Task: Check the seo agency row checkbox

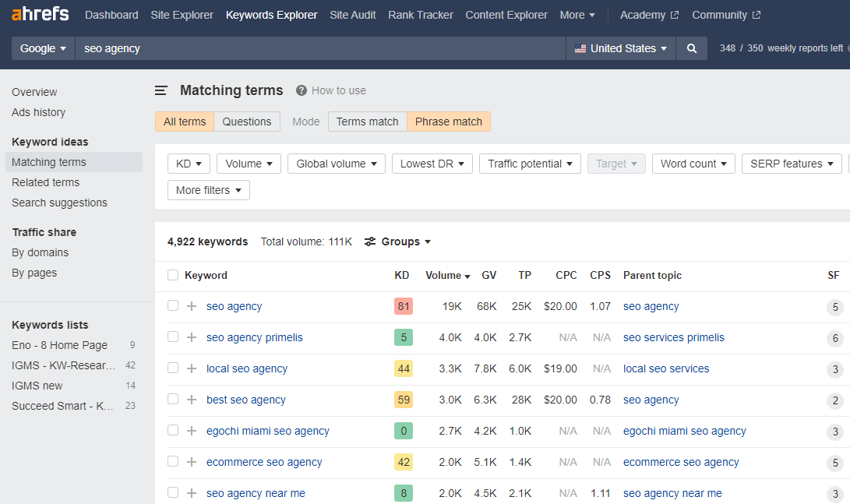Action: (173, 305)
